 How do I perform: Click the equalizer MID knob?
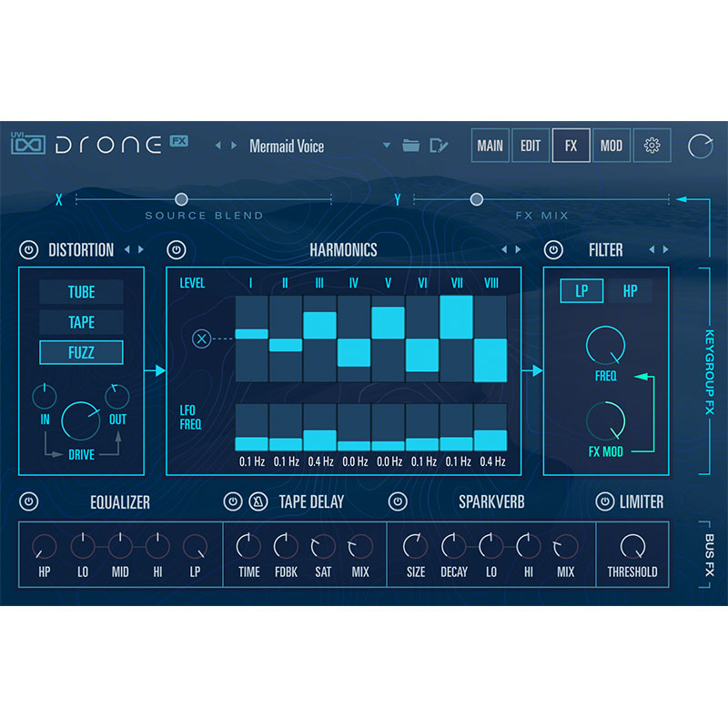(x=120, y=547)
